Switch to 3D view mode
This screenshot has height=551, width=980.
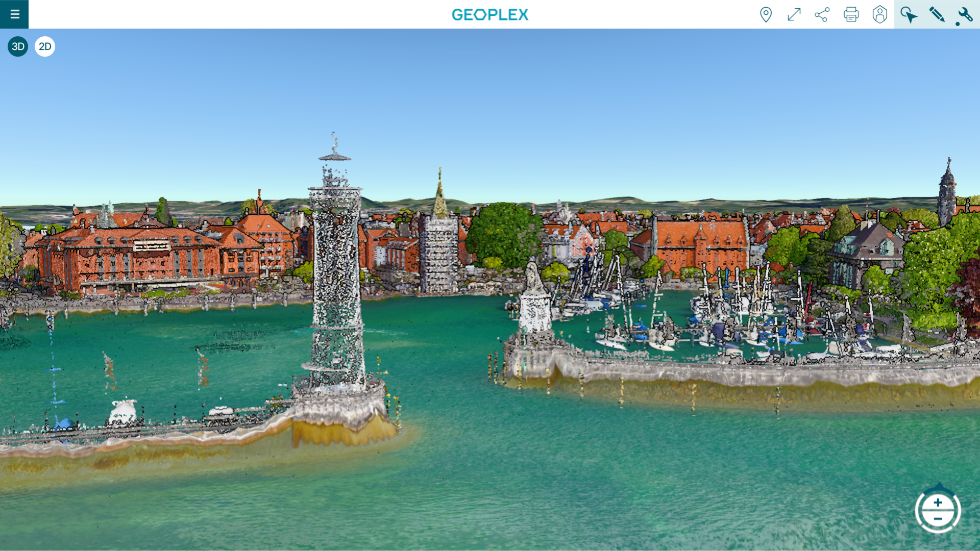tap(18, 46)
